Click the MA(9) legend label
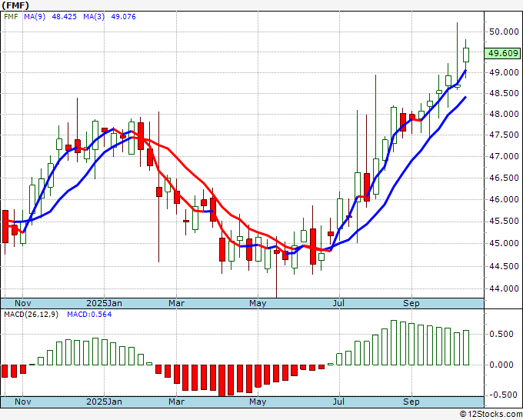The height and width of the screenshot is (420, 523). [35, 16]
